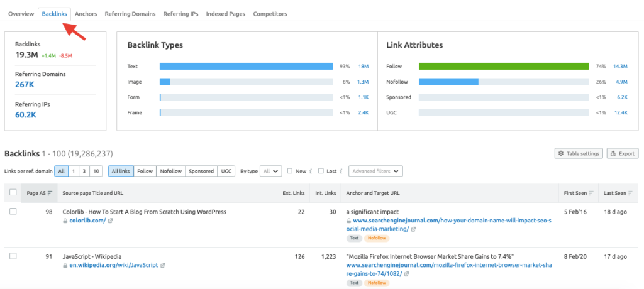Open the Anchors tab
This screenshot has height=289, width=644.
(x=86, y=14)
